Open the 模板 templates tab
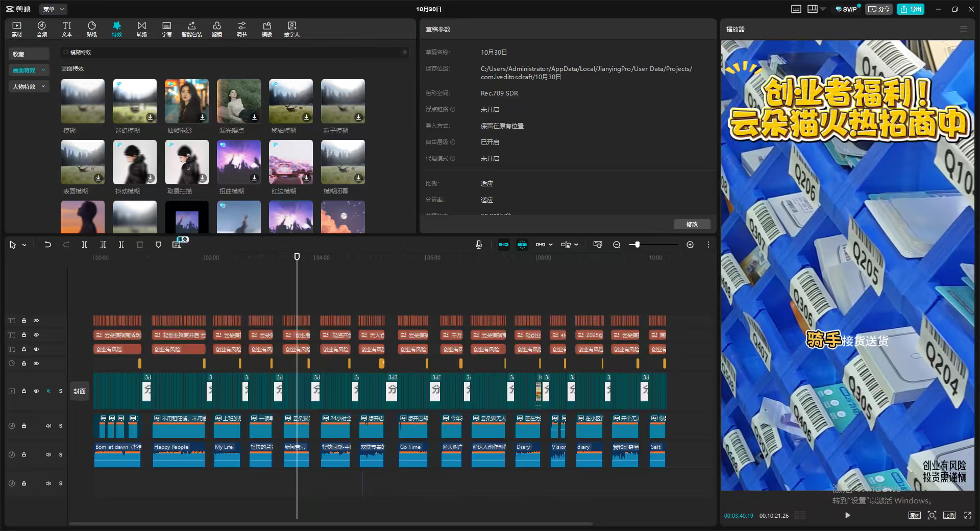The image size is (980, 531). pyautogui.click(x=267, y=29)
